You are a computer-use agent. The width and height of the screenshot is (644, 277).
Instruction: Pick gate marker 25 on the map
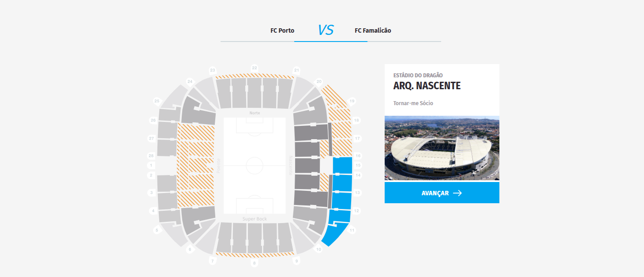click(x=157, y=101)
